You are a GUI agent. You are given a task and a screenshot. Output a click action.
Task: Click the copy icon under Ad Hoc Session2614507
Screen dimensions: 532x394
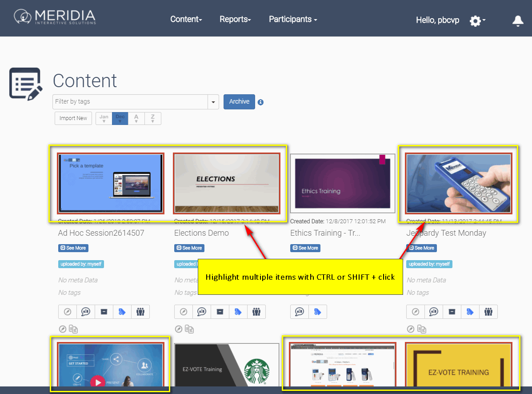74,329
